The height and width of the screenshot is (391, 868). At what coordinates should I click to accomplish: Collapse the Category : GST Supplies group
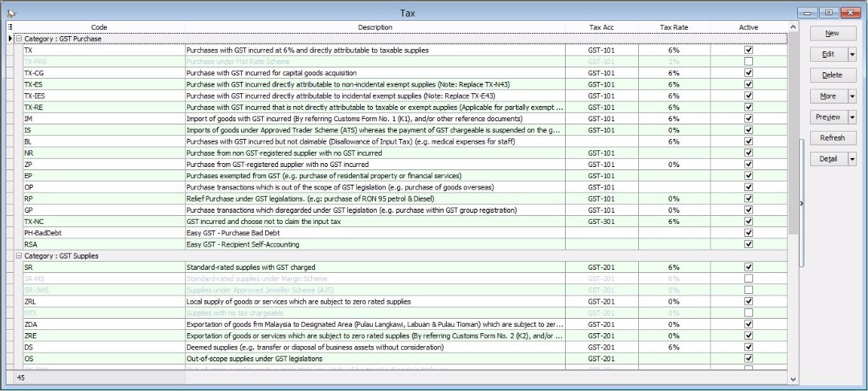[18, 256]
